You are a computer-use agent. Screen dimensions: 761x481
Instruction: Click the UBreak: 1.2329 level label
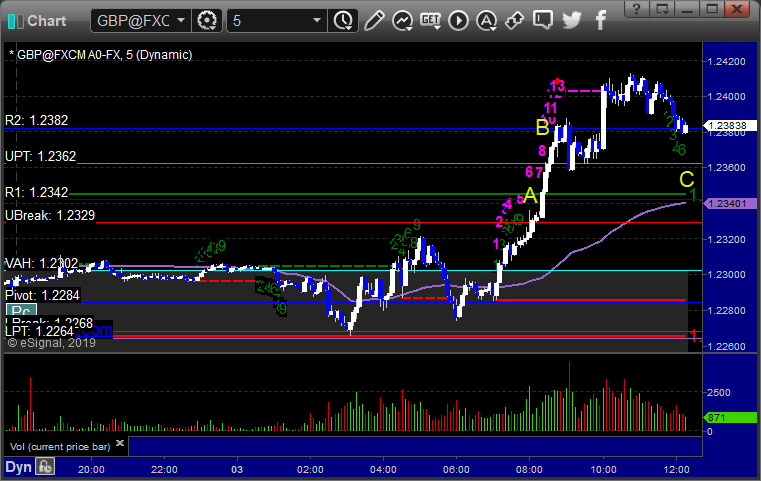(x=50, y=216)
